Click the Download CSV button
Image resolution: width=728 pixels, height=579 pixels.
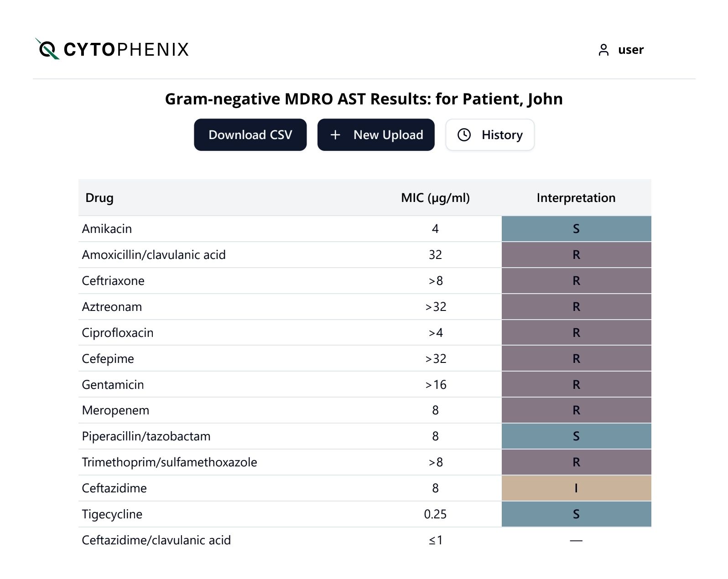point(250,134)
